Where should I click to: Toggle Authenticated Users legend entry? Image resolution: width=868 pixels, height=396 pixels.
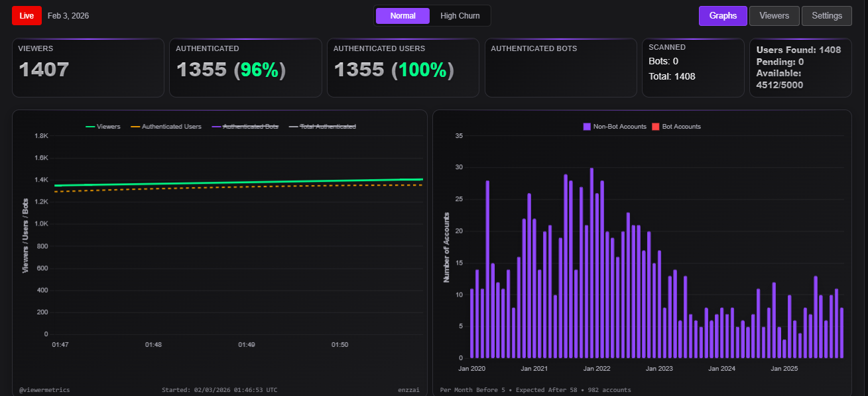[165, 126]
